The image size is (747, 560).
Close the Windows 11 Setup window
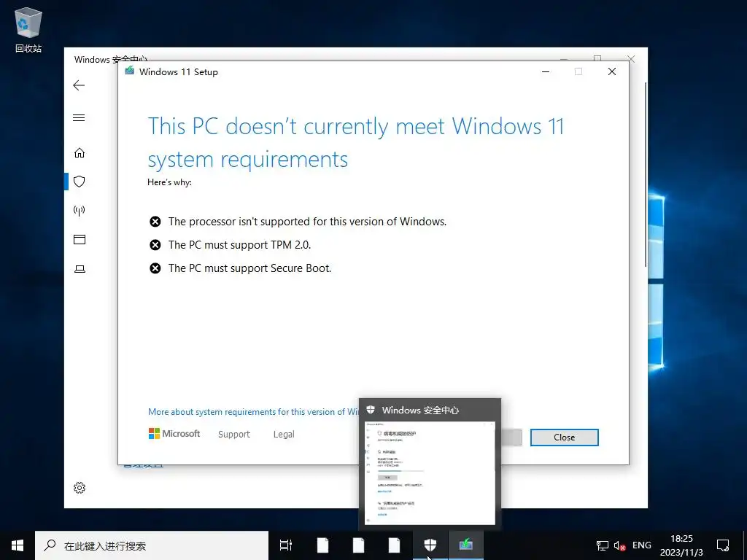point(612,71)
